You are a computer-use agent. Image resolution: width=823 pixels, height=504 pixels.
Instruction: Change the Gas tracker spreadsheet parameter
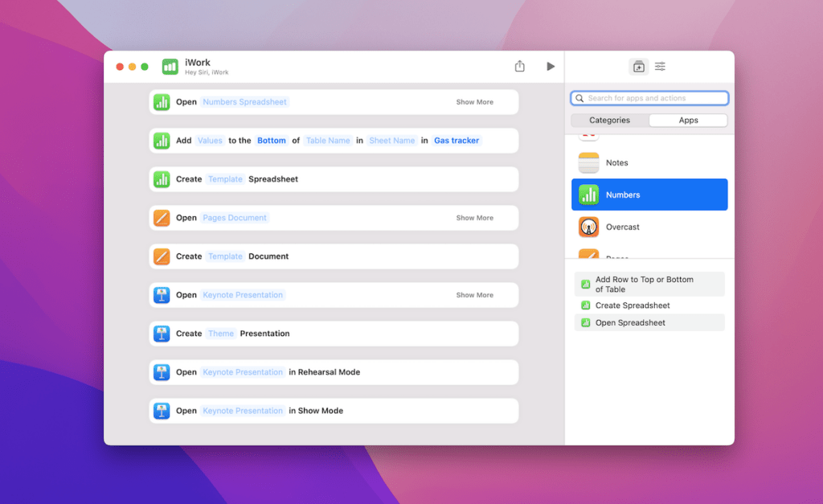457,141
